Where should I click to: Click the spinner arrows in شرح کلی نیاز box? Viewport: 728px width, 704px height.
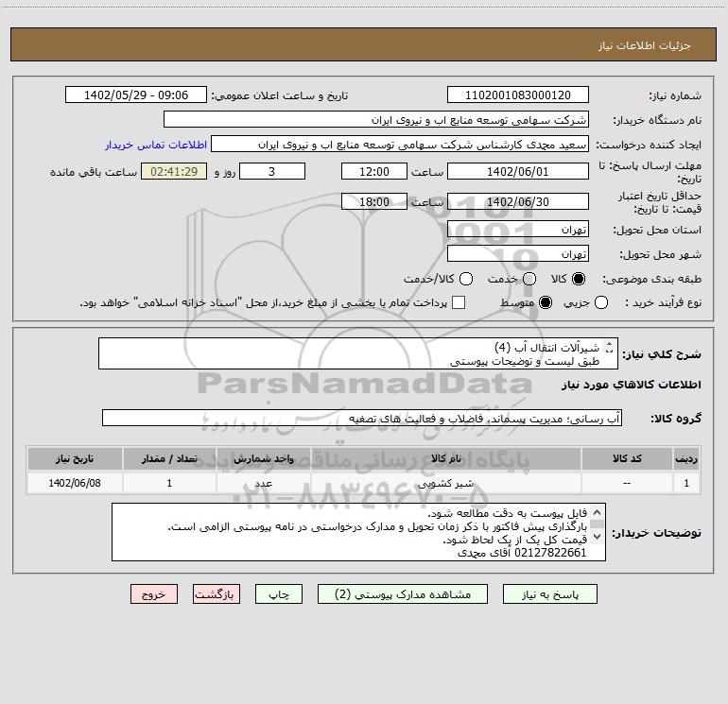coord(610,347)
